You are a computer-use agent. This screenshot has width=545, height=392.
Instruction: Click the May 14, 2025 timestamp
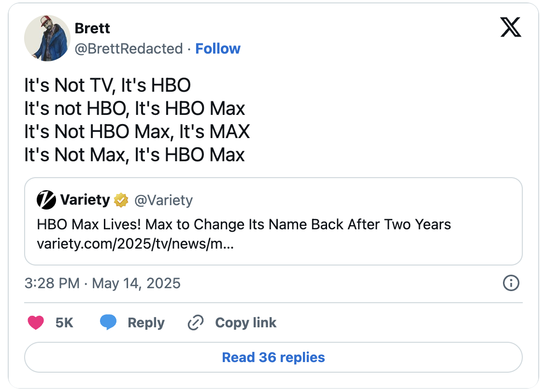(x=102, y=283)
